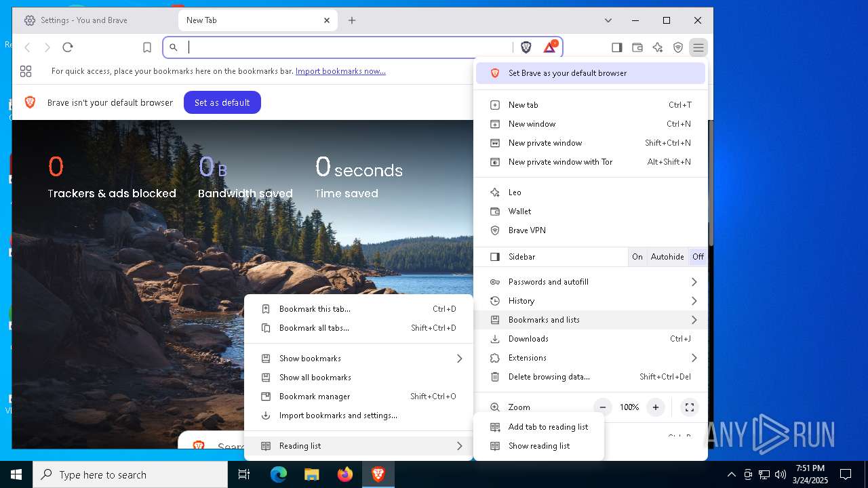This screenshot has height=488, width=868.
Task: Click the Set as default button
Action: click(x=222, y=102)
